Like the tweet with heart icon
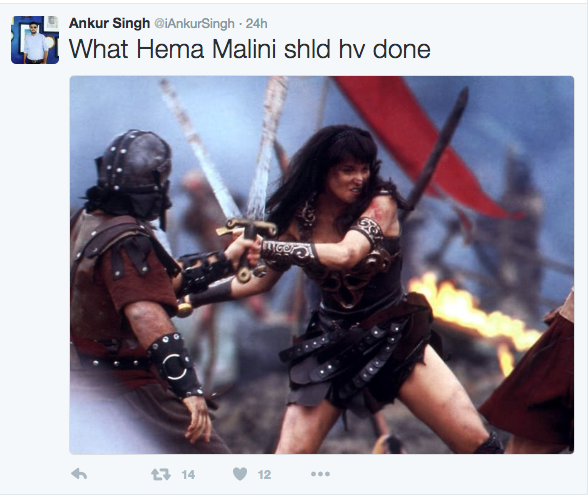 240,474
